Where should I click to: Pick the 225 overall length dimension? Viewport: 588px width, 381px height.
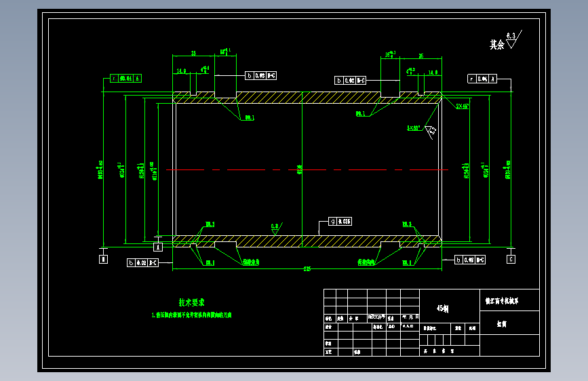pos(307,269)
